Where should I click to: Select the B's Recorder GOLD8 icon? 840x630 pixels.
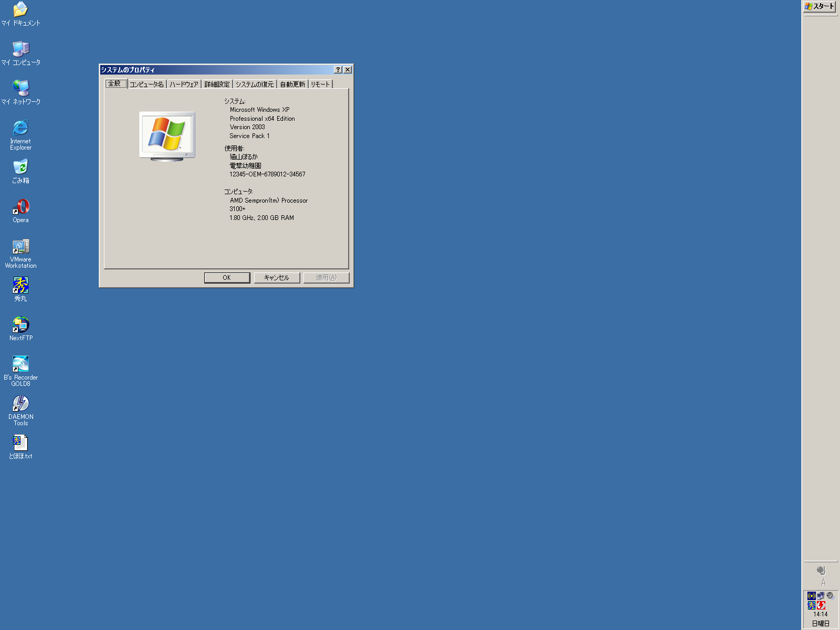coord(20,371)
